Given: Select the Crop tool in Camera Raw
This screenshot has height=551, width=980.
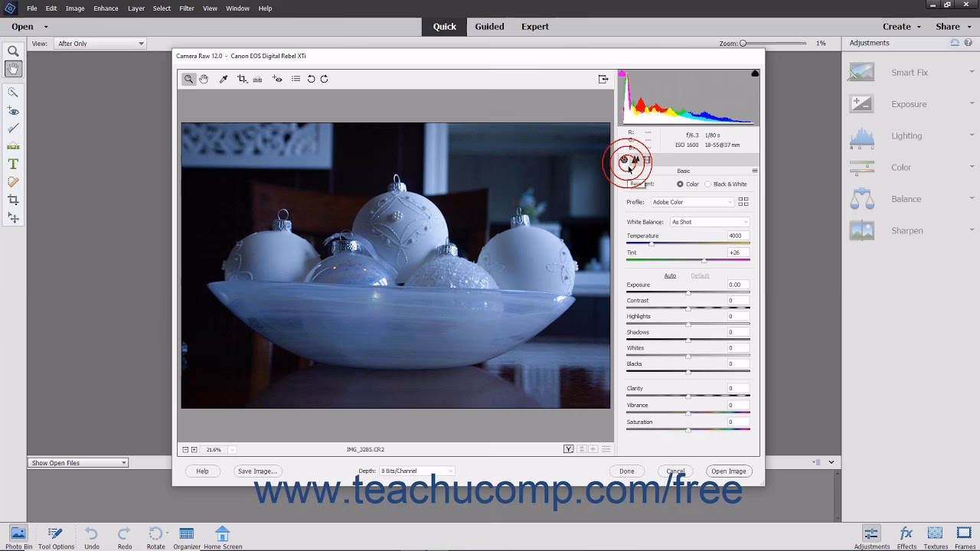Looking at the screenshot, I should pos(242,79).
